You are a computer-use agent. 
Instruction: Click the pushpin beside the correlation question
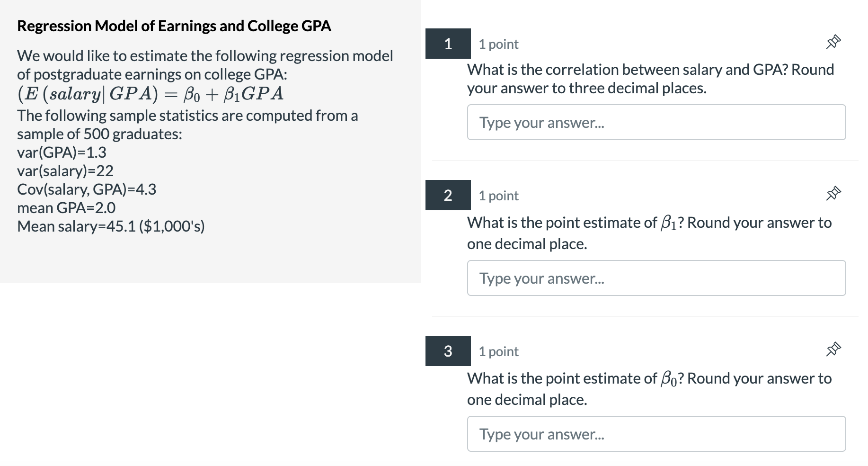click(833, 42)
